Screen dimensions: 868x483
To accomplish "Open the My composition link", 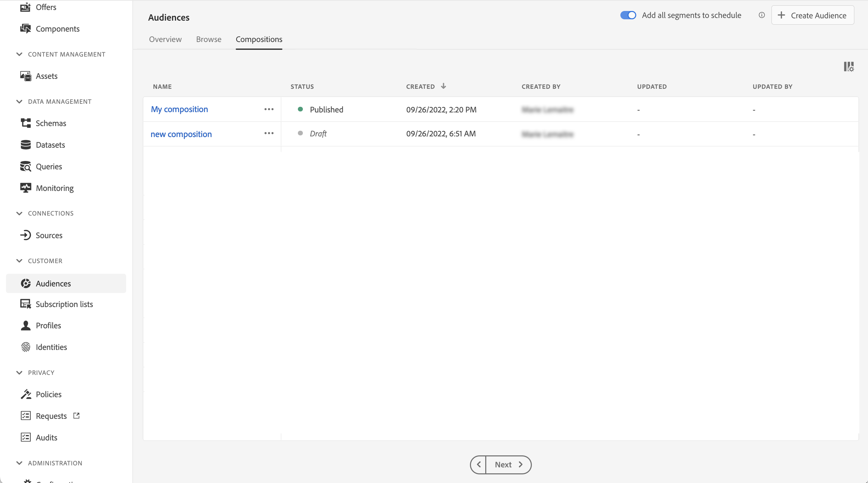I will click(x=179, y=109).
